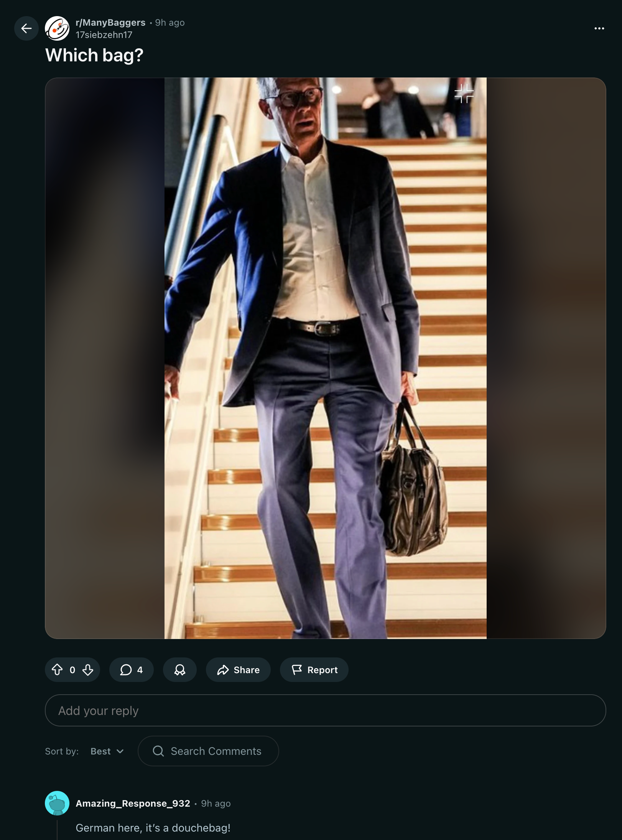Downvote the Which bag post
Screen dimensions: 622x840
(x=88, y=670)
